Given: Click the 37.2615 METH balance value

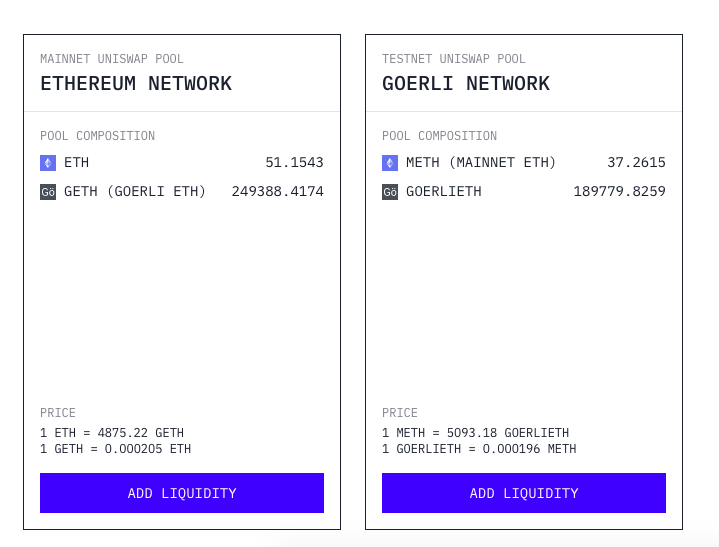Looking at the screenshot, I should [x=636, y=163].
